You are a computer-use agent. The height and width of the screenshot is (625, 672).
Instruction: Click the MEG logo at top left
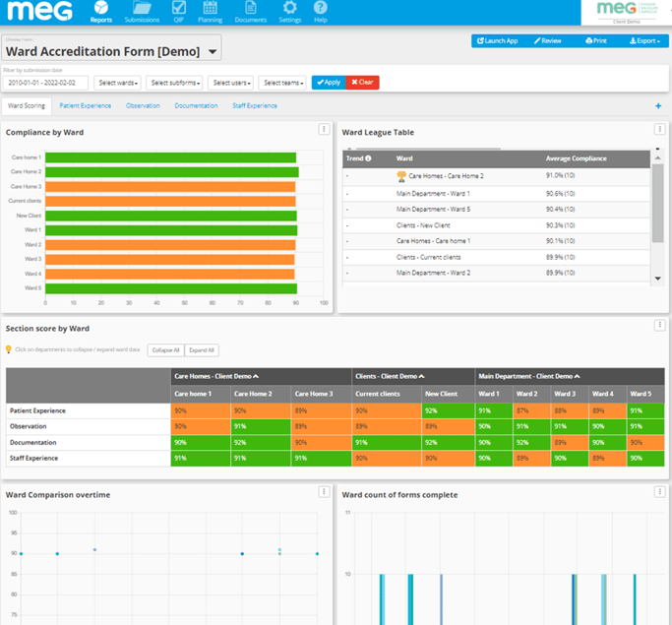coord(39,11)
